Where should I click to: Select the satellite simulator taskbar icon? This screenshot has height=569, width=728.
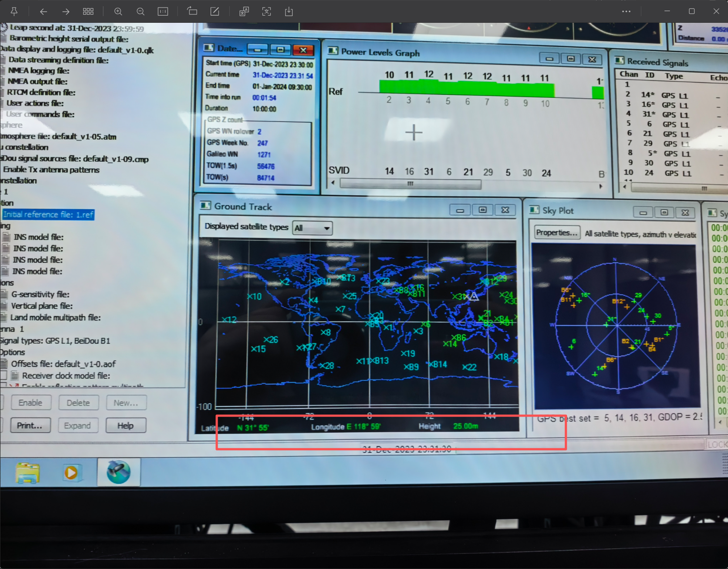pos(118,472)
